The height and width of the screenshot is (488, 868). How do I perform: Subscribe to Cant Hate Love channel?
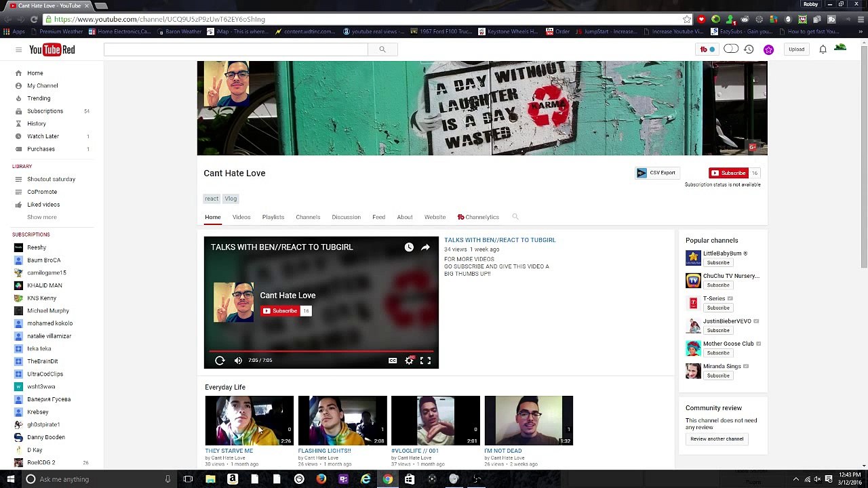click(x=728, y=173)
